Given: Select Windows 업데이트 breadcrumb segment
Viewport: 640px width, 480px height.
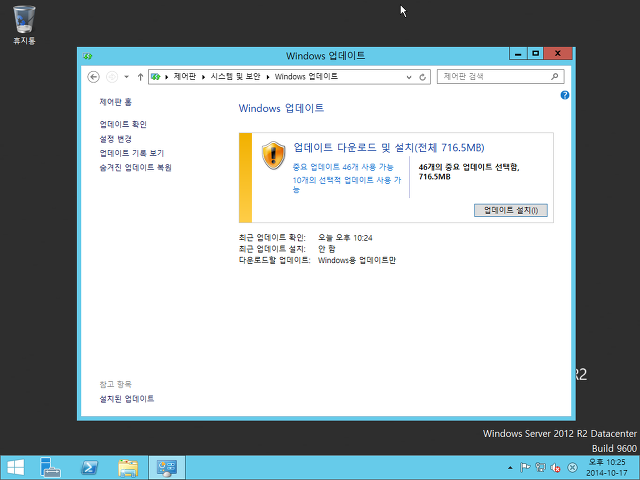Looking at the screenshot, I should pos(306,77).
